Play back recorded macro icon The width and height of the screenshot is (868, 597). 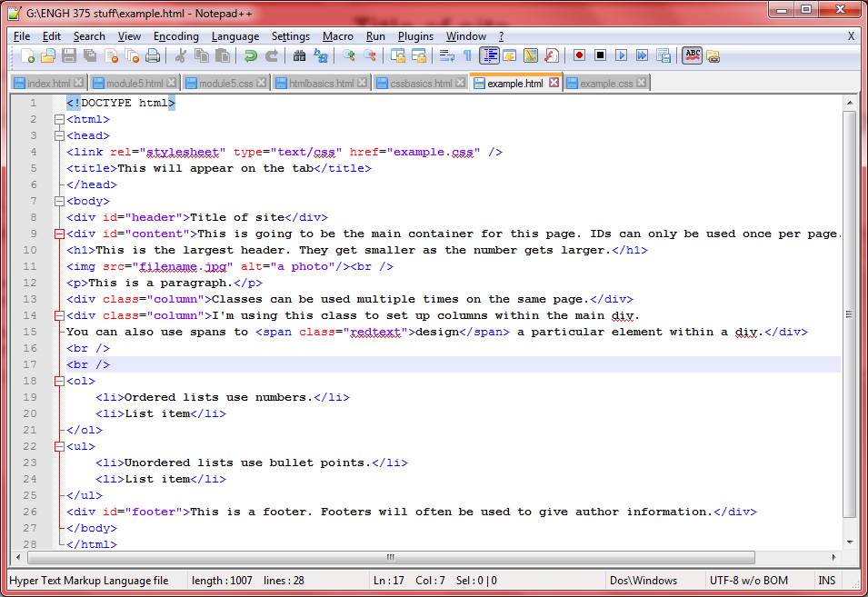click(x=621, y=55)
